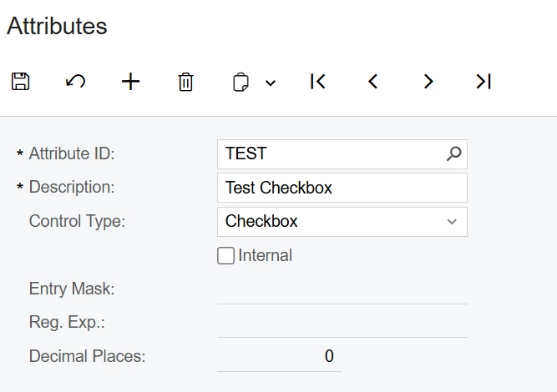Go to the previous record
557x392 pixels.
[373, 82]
